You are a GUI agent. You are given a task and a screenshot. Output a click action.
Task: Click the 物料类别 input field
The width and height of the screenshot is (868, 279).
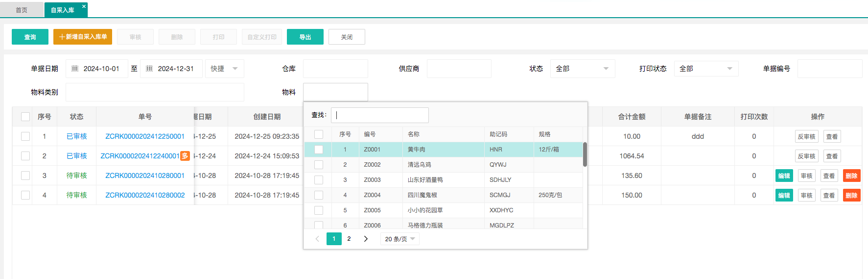click(155, 92)
